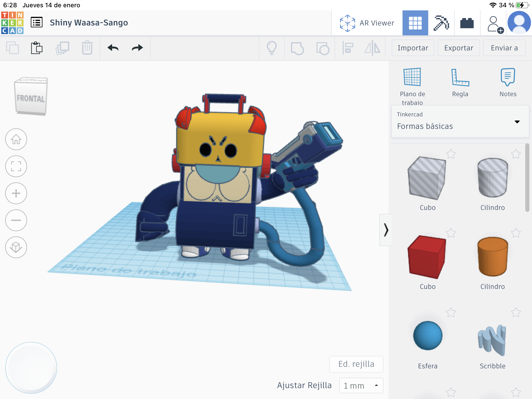Expand the Formas básicas shapes dropdown
The width and height of the screenshot is (532, 399).
(517, 122)
